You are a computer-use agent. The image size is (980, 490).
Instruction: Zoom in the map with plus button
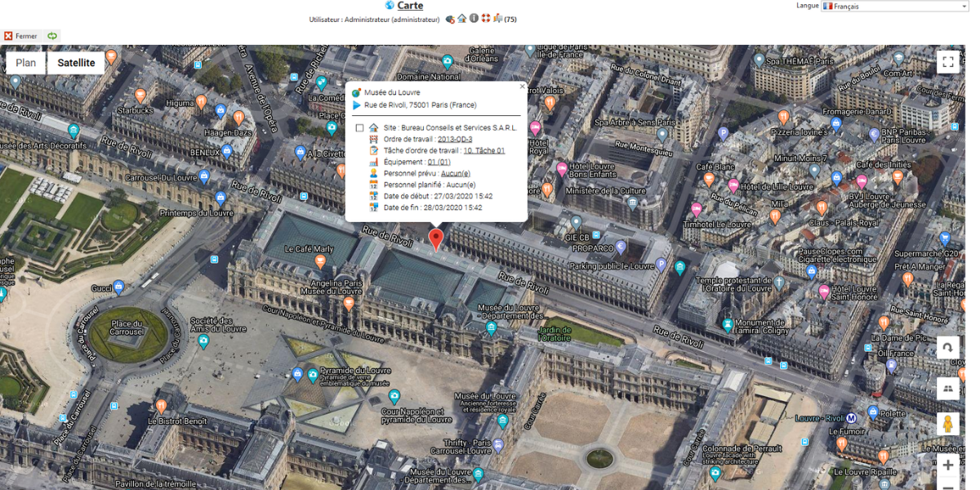947,465
